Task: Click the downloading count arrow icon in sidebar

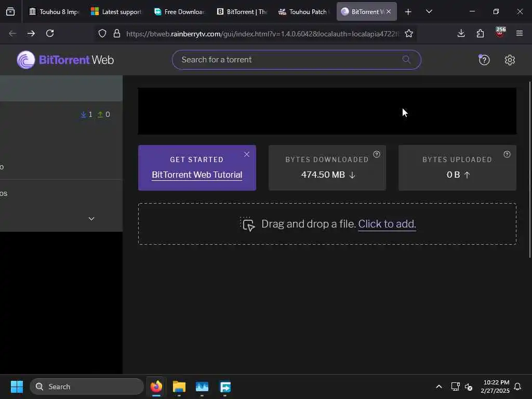Action: point(84,115)
